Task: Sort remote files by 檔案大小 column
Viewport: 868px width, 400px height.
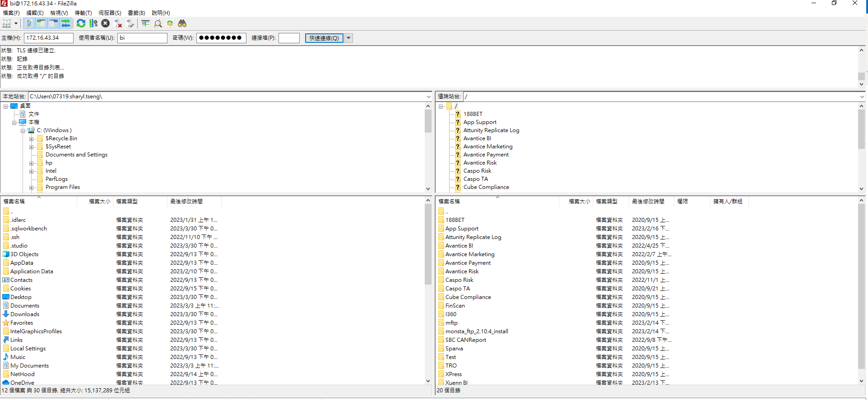Action: click(576, 202)
